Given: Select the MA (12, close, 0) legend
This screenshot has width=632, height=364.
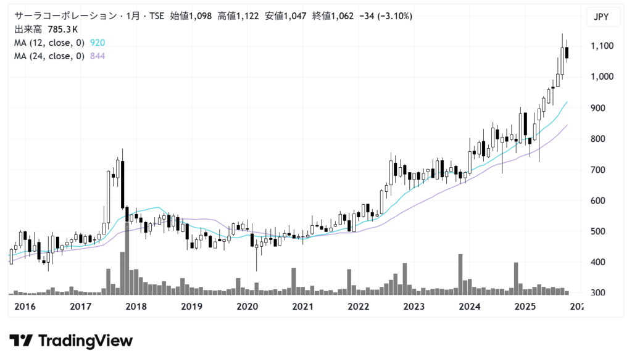Looking at the screenshot, I should click(49, 43).
